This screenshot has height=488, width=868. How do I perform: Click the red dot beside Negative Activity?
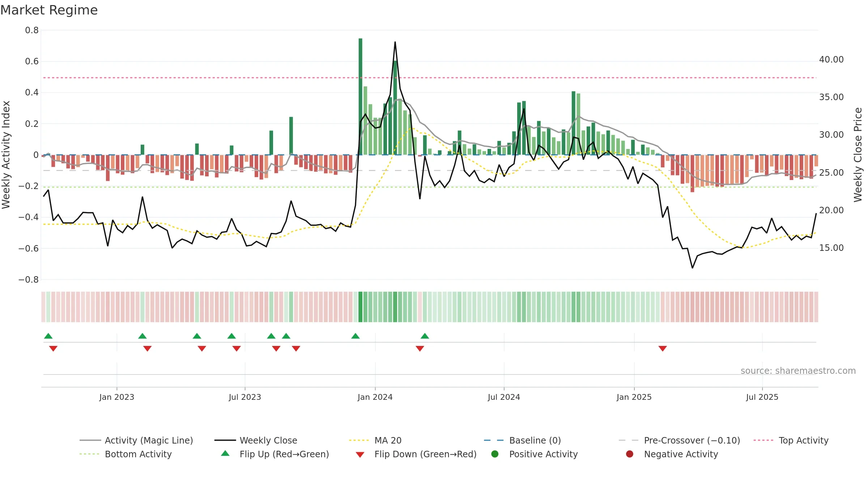pos(630,454)
